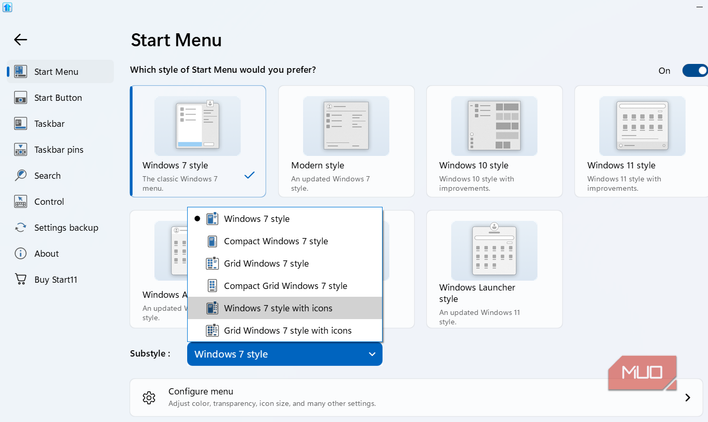Screen dimensions: 708x422
Task: Collapse the Substyle dropdown box
Action: point(284,354)
